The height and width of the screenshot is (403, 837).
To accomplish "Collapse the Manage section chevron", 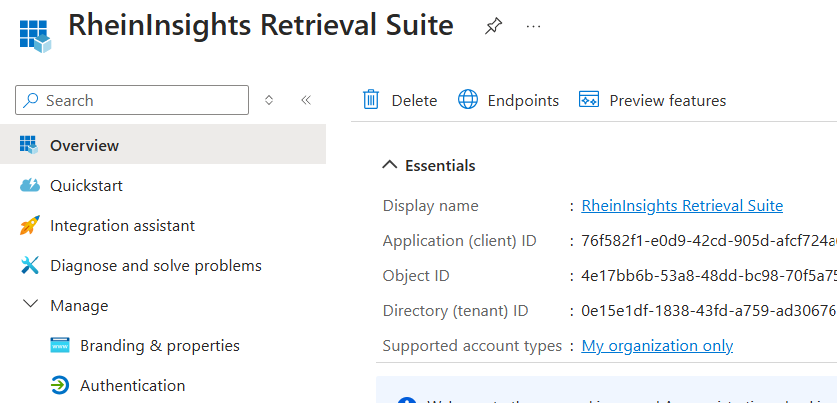I will point(31,304).
